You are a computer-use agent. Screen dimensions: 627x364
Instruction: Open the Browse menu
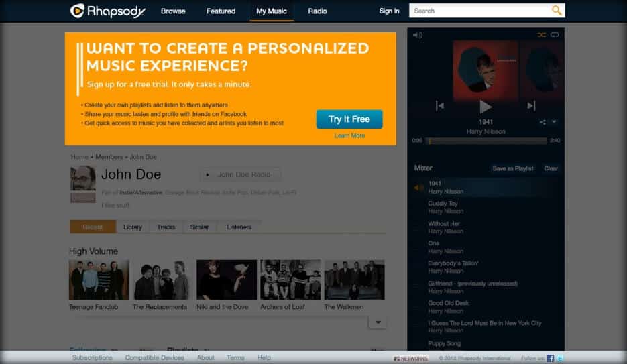coord(173,11)
